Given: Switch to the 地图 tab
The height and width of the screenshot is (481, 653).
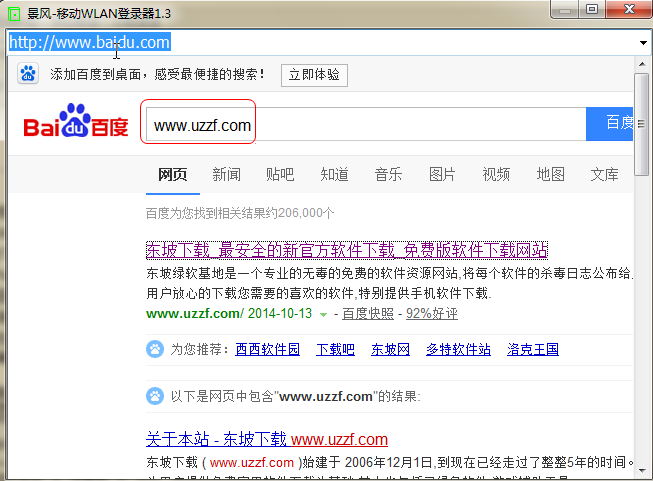Looking at the screenshot, I should pyautogui.click(x=551, y=174).
